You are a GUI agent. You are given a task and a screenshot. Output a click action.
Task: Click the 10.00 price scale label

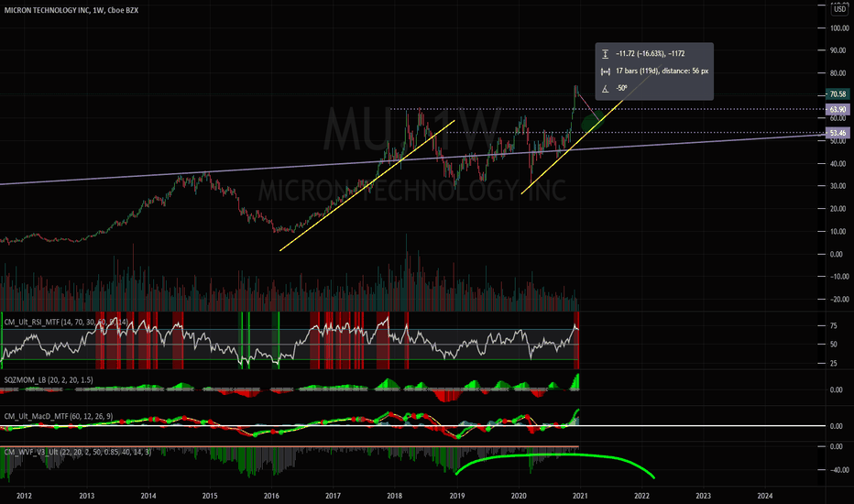click(838, 232)
